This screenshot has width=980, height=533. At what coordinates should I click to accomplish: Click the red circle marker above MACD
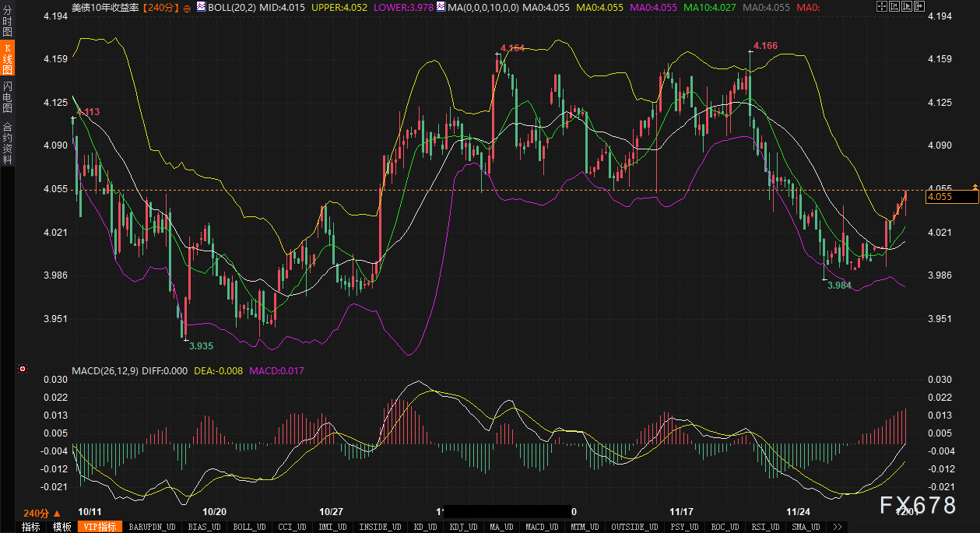click(23, 369)
